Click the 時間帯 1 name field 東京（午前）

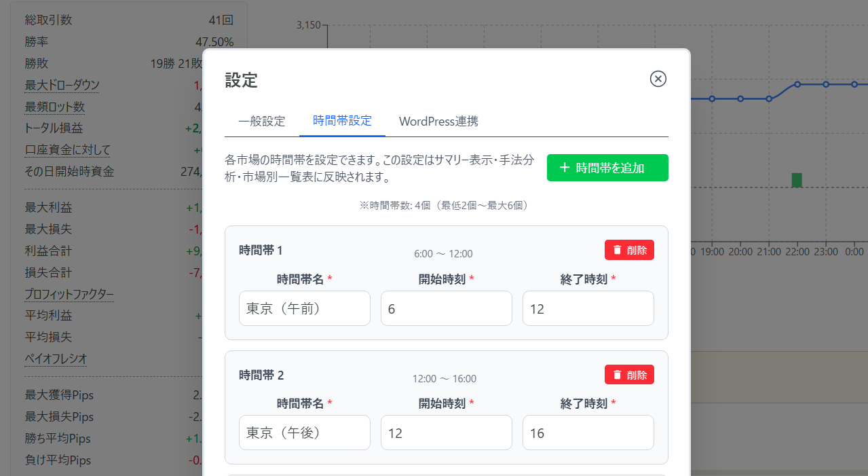tap(304, 309)
